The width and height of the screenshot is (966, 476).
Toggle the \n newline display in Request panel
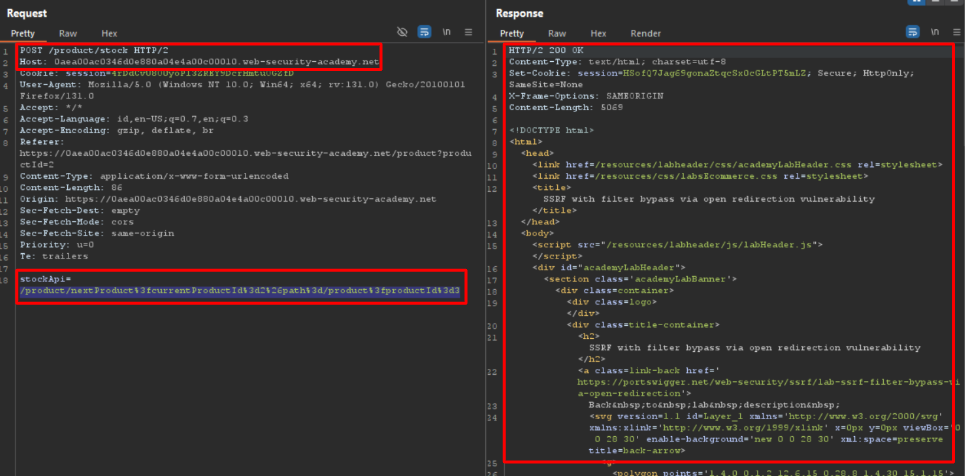(x=446, y=33)
